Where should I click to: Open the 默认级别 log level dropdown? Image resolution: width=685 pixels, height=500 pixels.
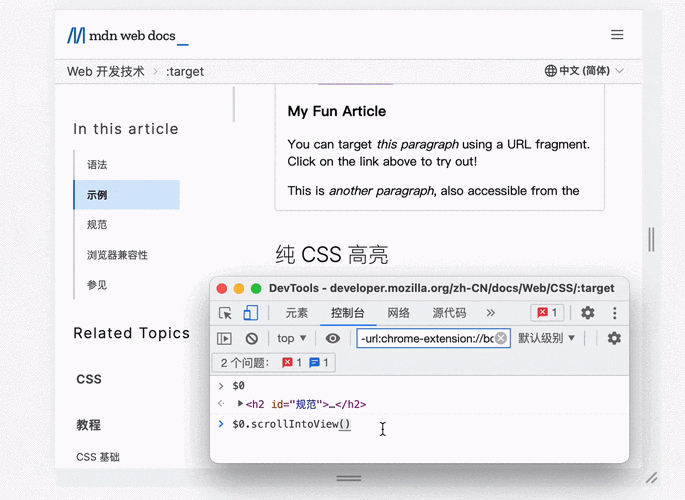(546, 338)
